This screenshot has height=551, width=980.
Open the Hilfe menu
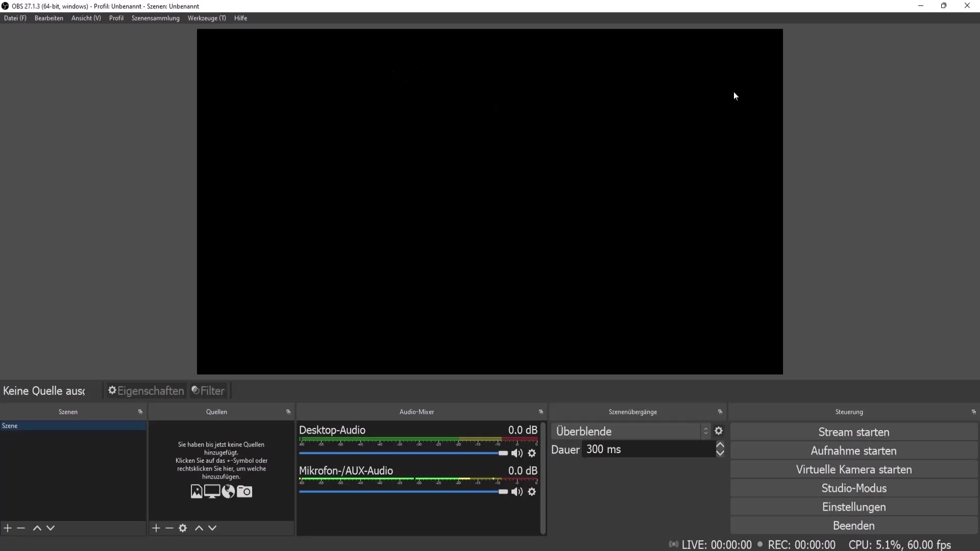[240, 18]
